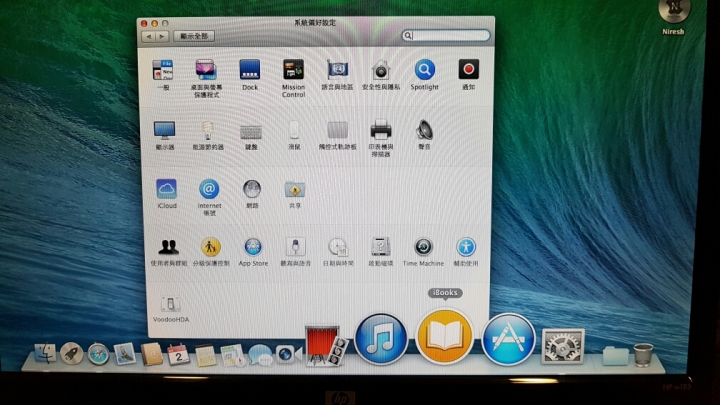
Task: Launch Finder from the Dock
Action: tap(45, 354)
